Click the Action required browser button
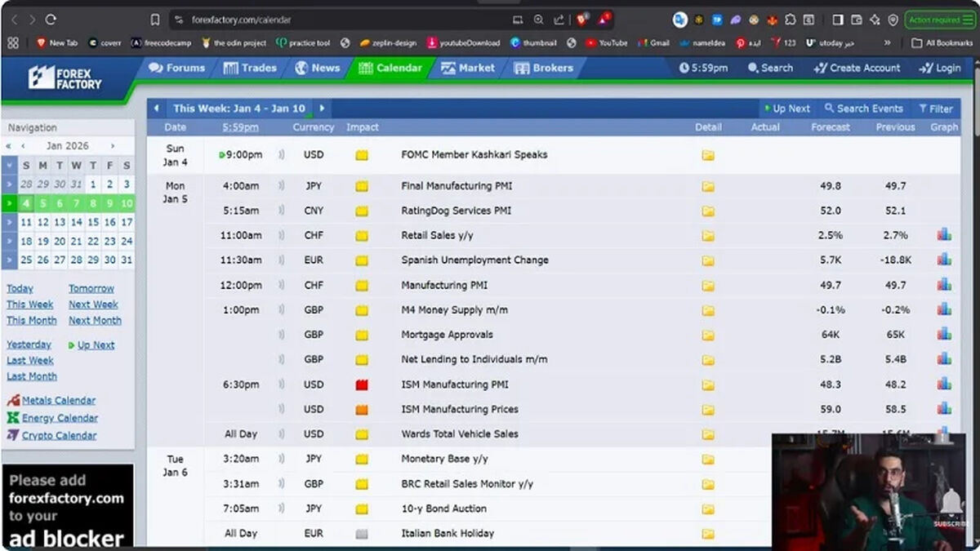 (x=939, y=20)
